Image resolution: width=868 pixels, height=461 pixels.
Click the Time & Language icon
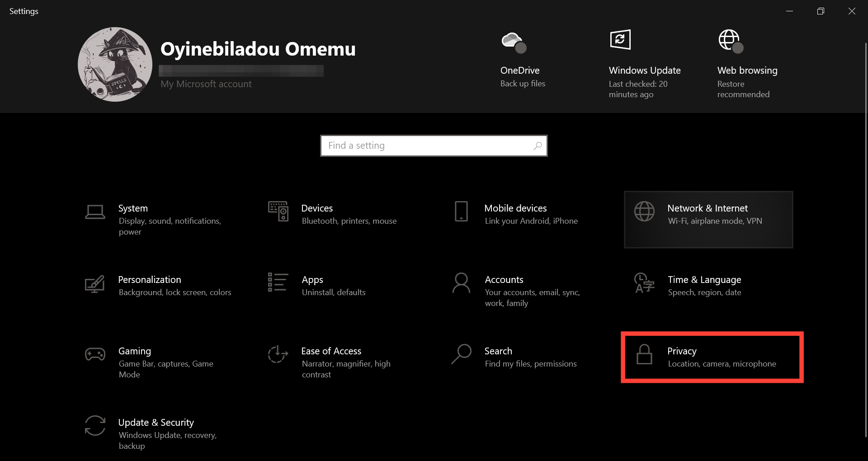644,283
